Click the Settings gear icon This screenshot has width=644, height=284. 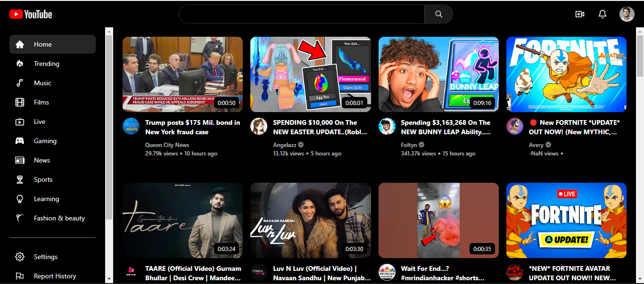click(x=20, y=257)
